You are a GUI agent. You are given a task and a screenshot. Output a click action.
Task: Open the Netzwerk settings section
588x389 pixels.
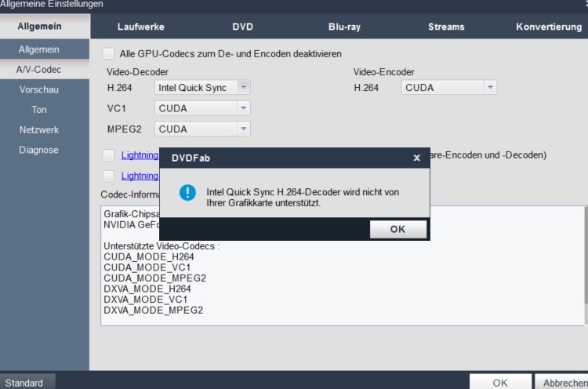pyautogui.click(x=45, y=129)
